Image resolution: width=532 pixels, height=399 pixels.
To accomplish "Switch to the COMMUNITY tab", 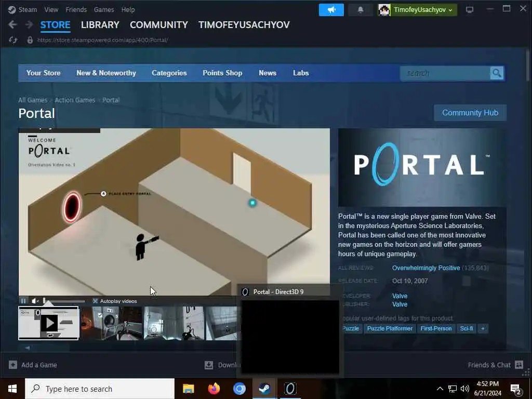I will 159,25.
